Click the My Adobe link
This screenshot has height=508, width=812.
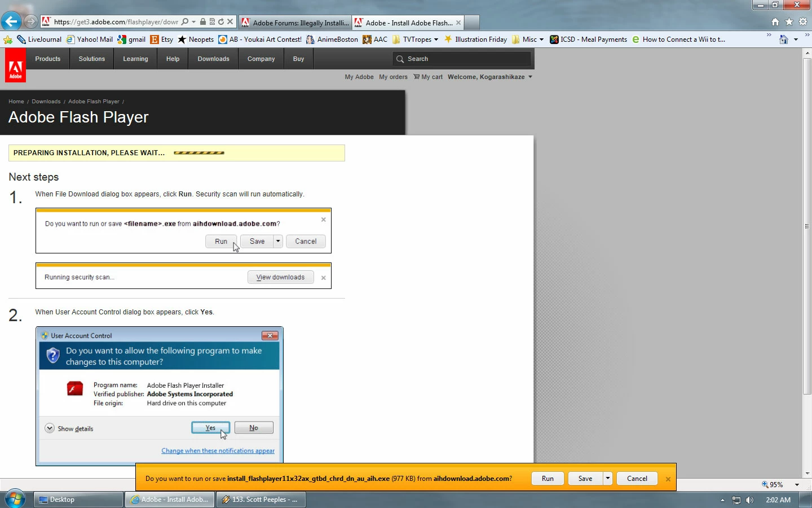coord(359,77)
